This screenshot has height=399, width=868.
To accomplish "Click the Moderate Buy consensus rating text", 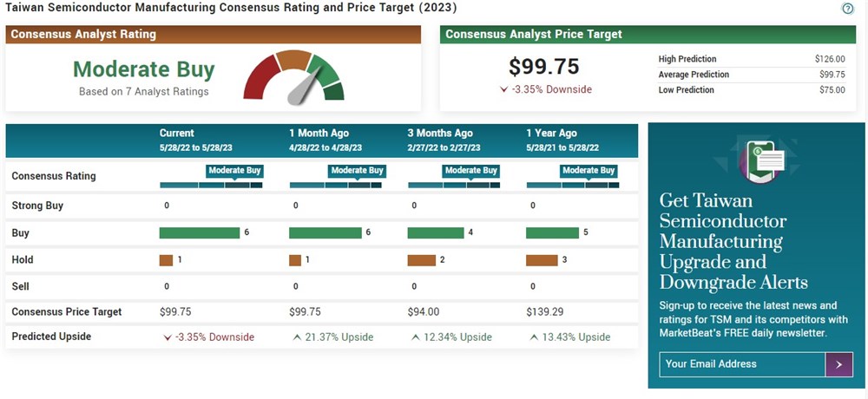I will [143, 69].
